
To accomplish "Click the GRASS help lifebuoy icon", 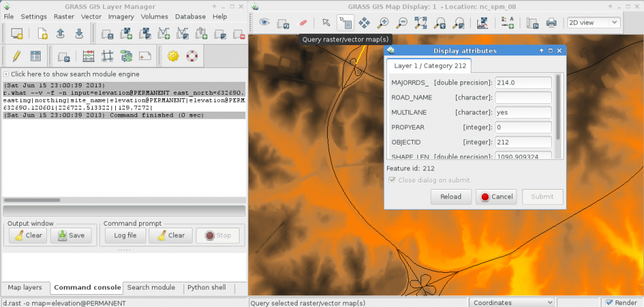I will tap(191, 56).
